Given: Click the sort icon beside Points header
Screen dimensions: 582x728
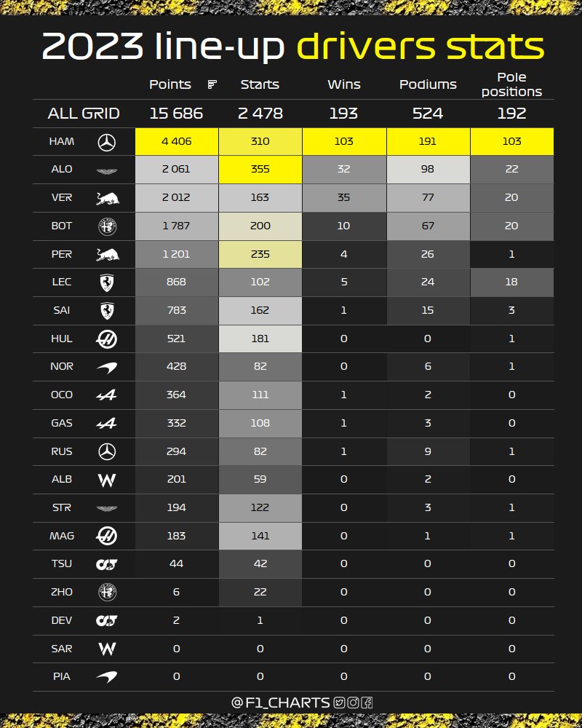Looking at the screenshot, I should click(212, 84).
